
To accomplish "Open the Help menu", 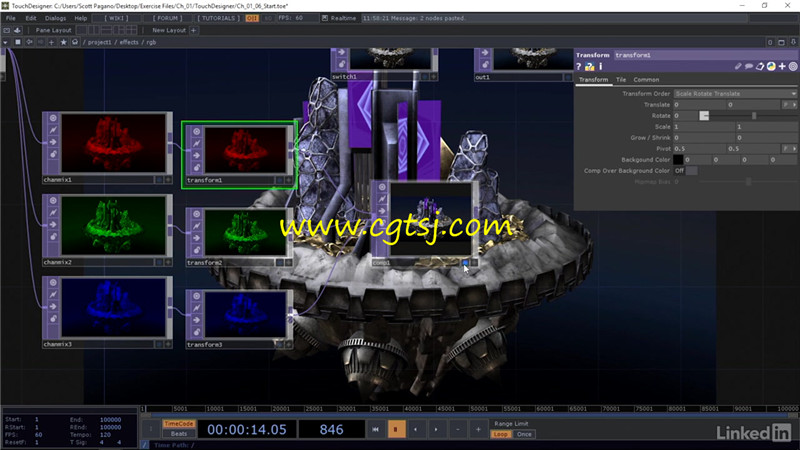I will [x=81, y=18].
